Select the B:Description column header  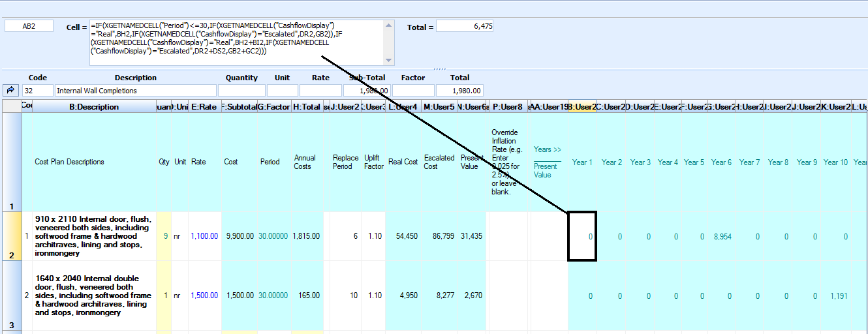tap(94, 106)
